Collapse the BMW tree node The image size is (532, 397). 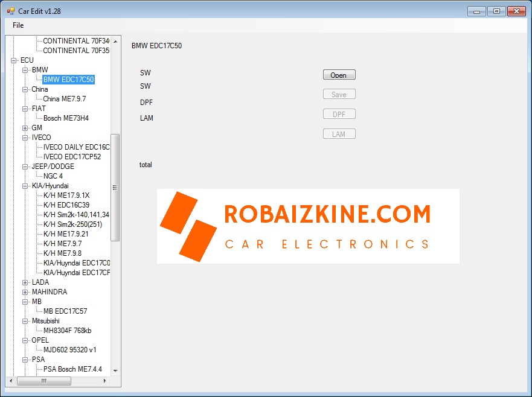pyautogui.click(x=25, y=70)
